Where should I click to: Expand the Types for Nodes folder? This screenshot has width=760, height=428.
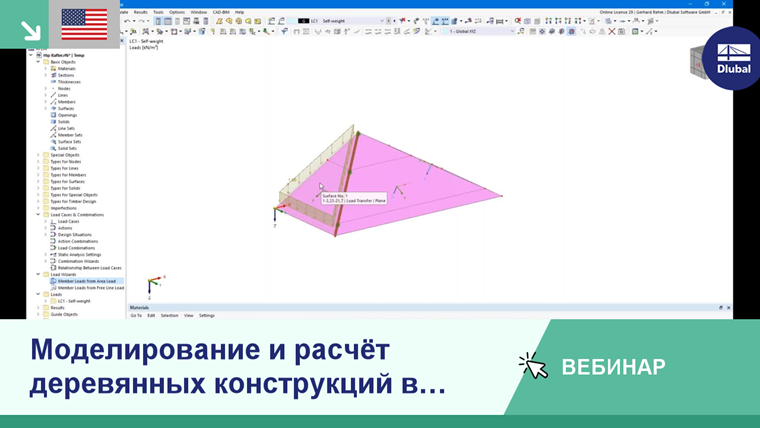[38, 162]
